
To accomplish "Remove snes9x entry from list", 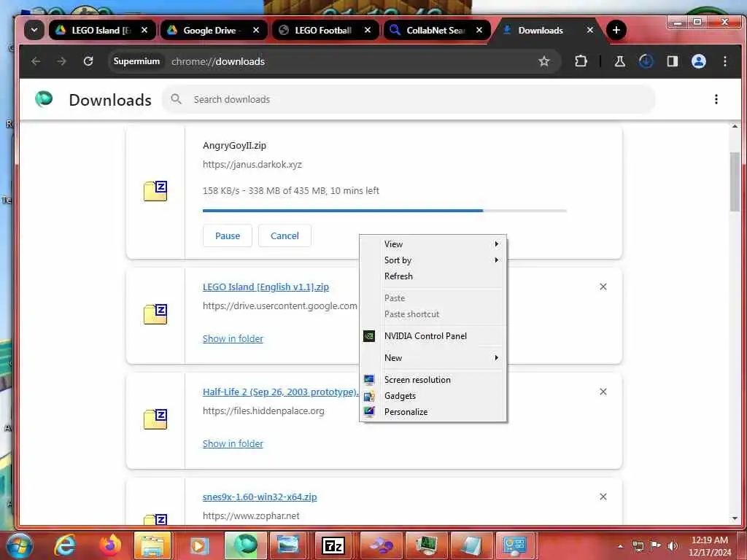I will (603, 497).
